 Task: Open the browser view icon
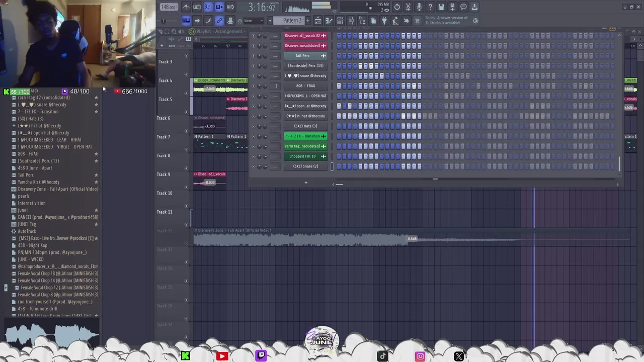tap(362, 21)
